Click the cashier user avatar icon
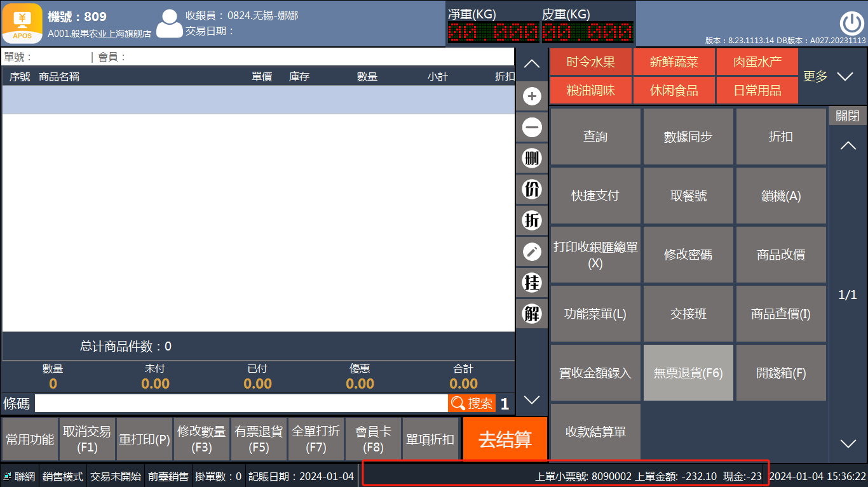The width and height of the screenshot is (868, 487). click(170, 24)
